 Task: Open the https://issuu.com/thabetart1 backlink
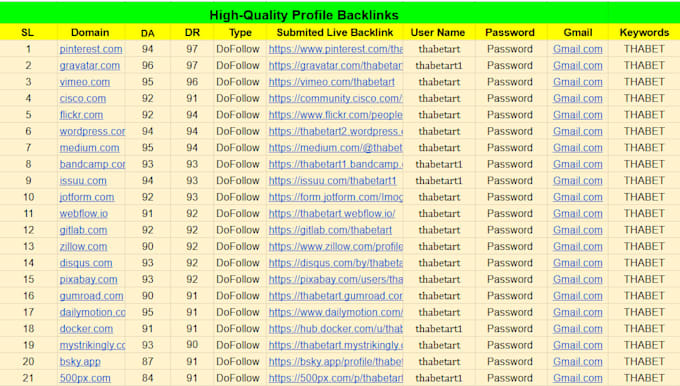[x=332, y=181]
